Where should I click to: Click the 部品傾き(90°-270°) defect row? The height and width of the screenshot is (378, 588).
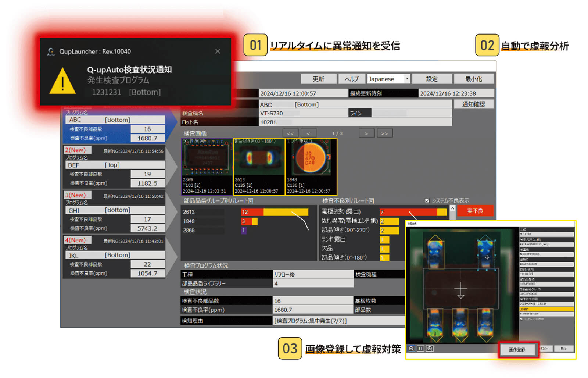click(x=360, y=230)
